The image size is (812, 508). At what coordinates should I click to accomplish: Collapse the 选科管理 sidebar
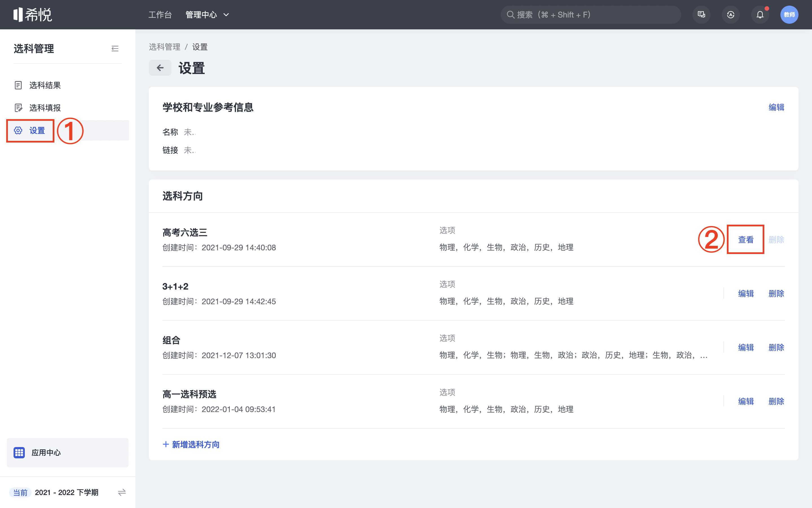[115, 49]
